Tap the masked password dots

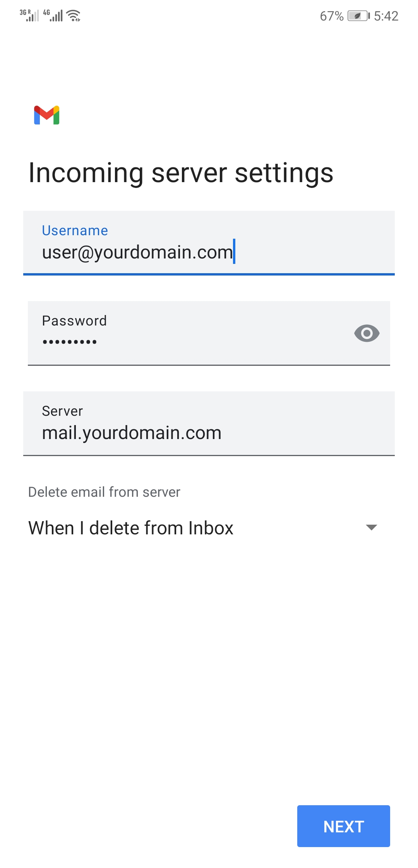(x=70, y=342)
